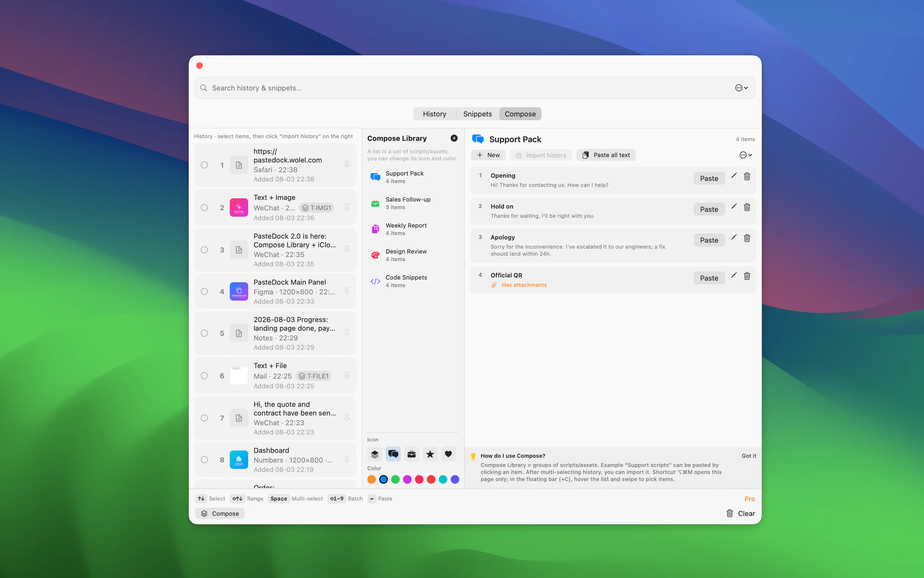This screenshot has width=924, height=578.
Task: Pick the orange list color
Action: (x=372, y=479)
